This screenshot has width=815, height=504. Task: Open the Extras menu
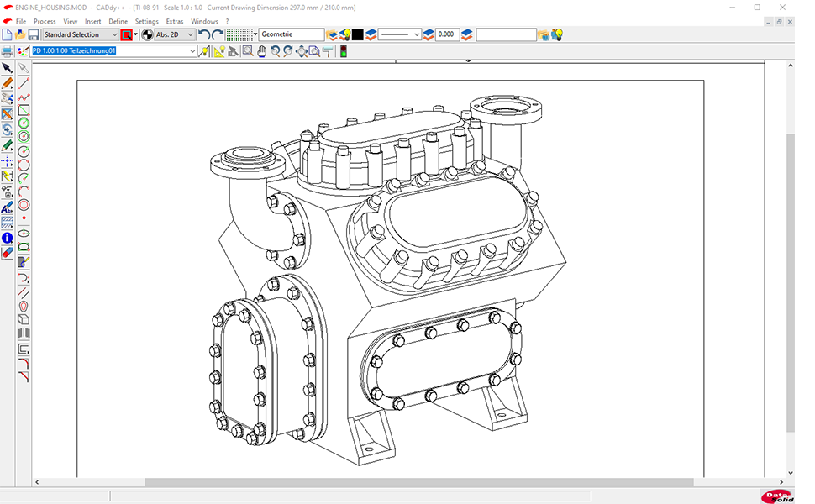point(174,21)
